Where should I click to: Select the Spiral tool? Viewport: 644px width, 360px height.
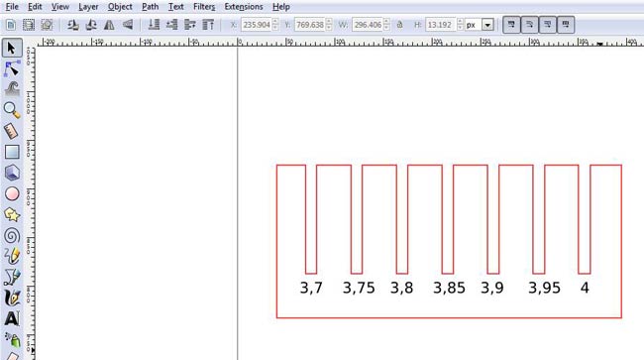tap(12, 236)
